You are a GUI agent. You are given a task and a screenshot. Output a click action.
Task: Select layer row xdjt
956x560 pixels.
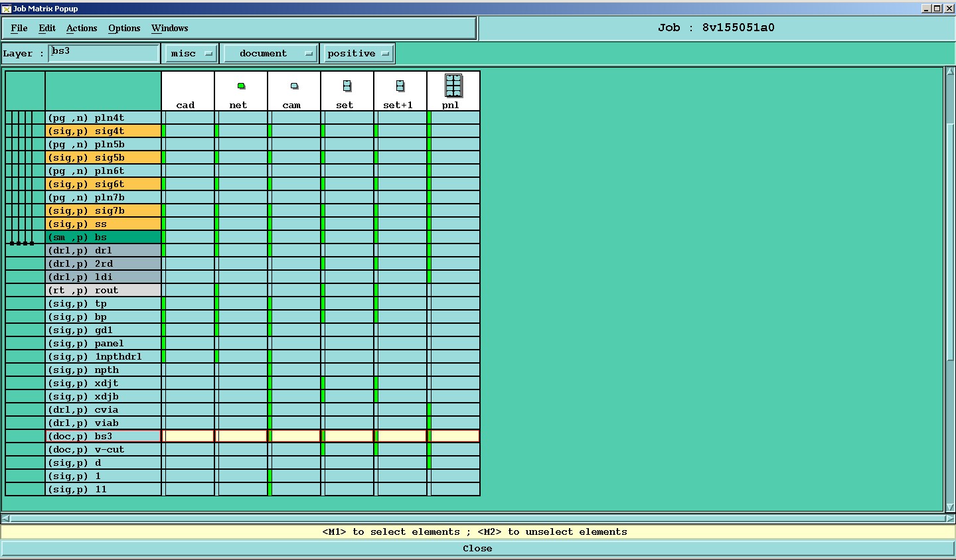[103, 383]
